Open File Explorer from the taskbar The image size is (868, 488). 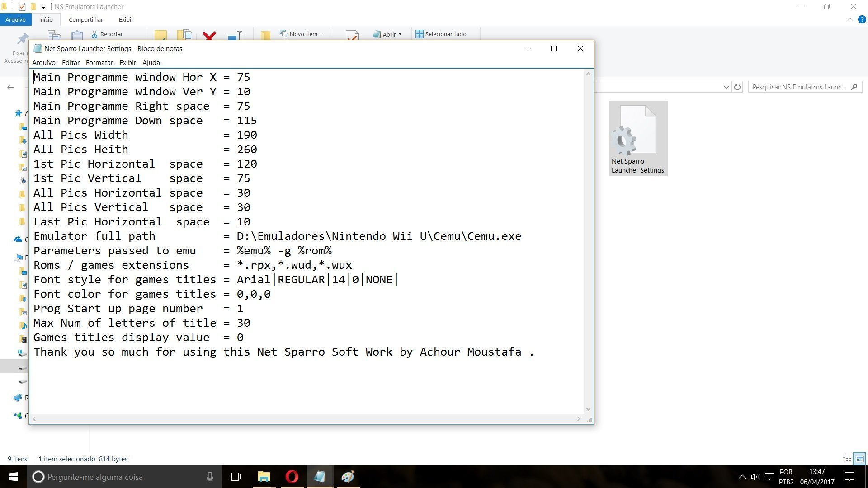coord(264,477)
